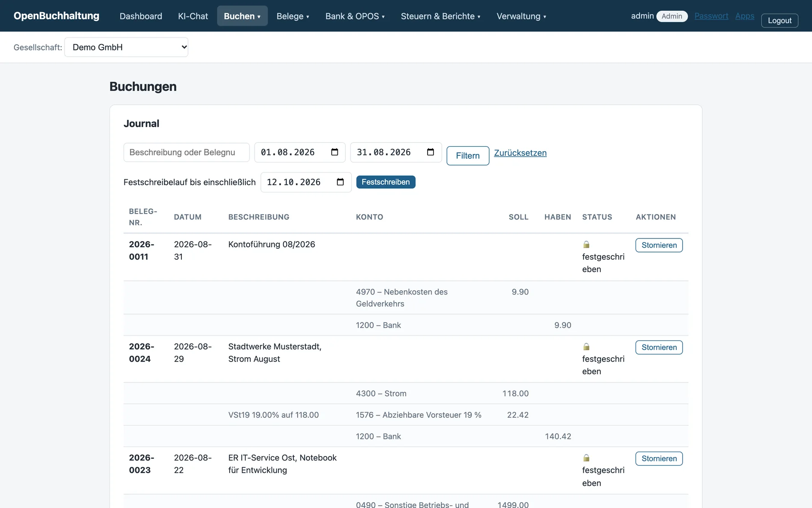812x508 pixels.
Task: Click the Festschreiben button
Action: pos(386,182)
